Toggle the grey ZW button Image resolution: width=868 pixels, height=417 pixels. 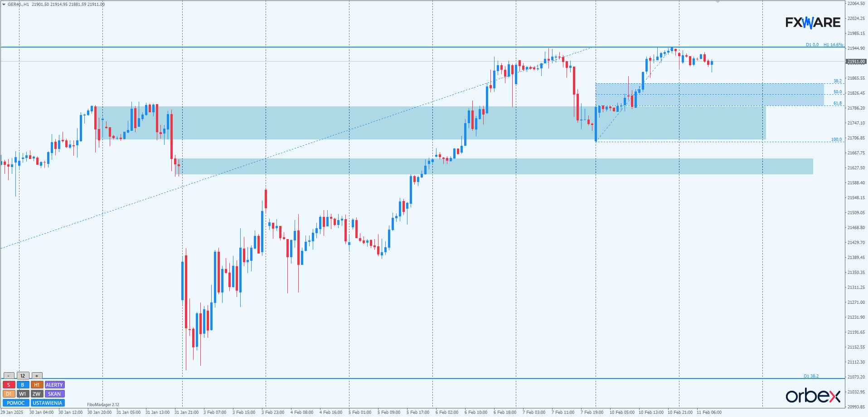tap(37, 394)
